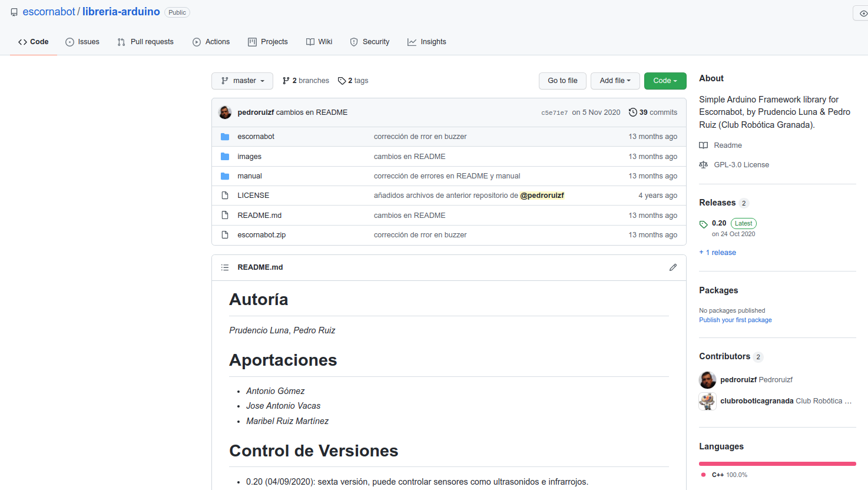Open the Projects tab
Image resolution: width=868 pixels, height=490 pixels.
pyautogui.click(x=268, y=42)
